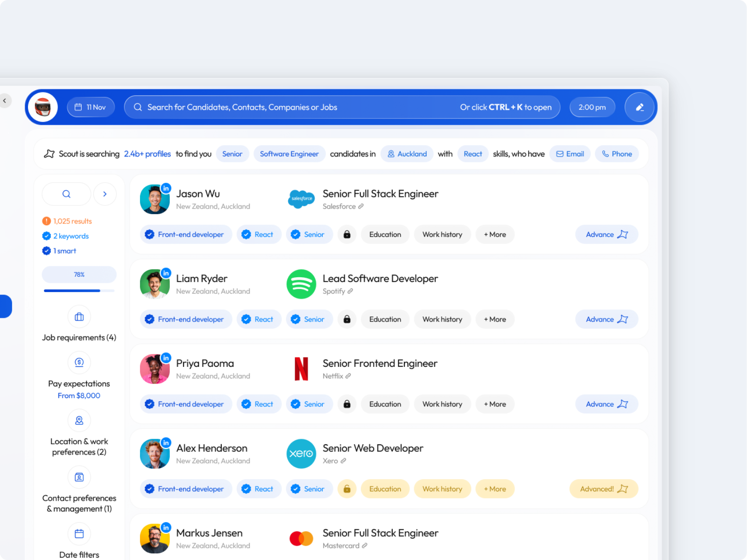Open the Job requirements briefcase icon
Image resolution: width=747 pixels, height=560 pixels.
79,317
